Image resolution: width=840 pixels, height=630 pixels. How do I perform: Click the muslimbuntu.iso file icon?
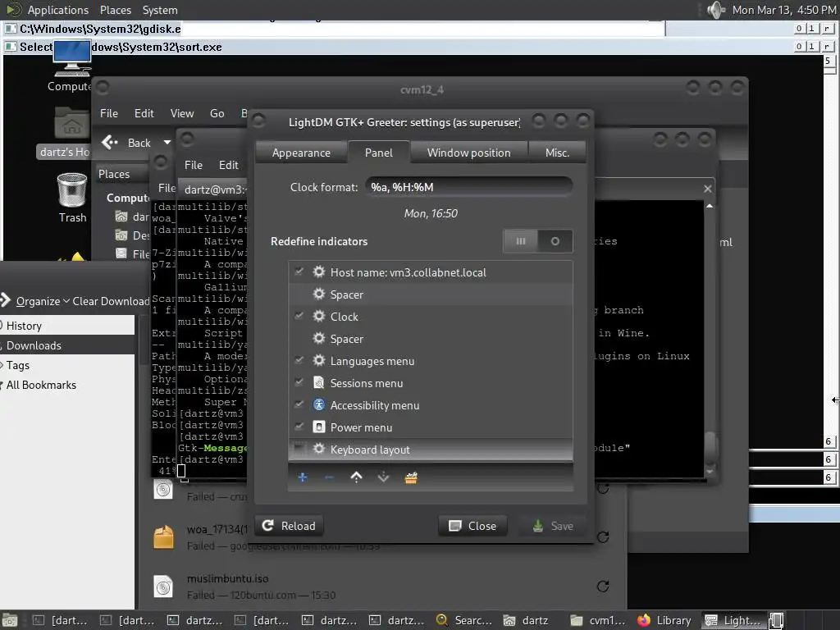[163, 587]
